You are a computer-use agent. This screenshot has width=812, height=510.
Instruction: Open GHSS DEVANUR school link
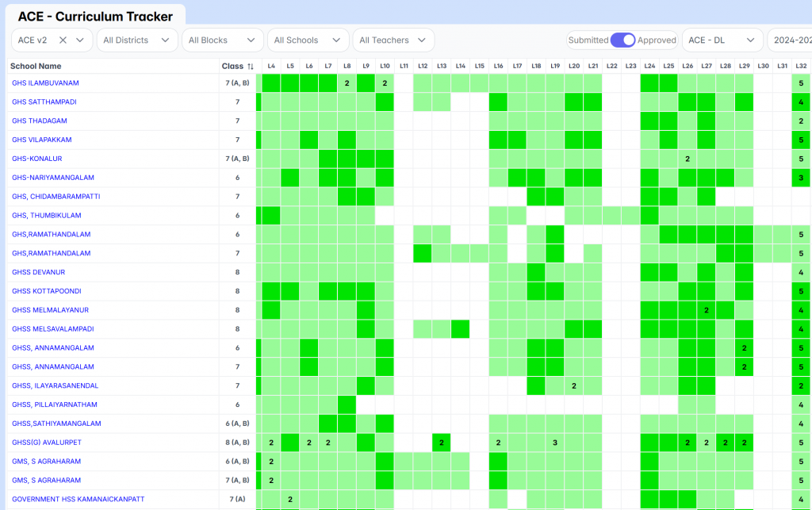pyautogui.click(x=38, y=272)
